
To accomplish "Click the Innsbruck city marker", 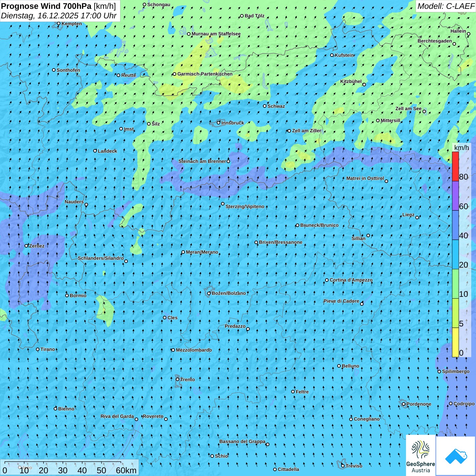I will [219, 123].
